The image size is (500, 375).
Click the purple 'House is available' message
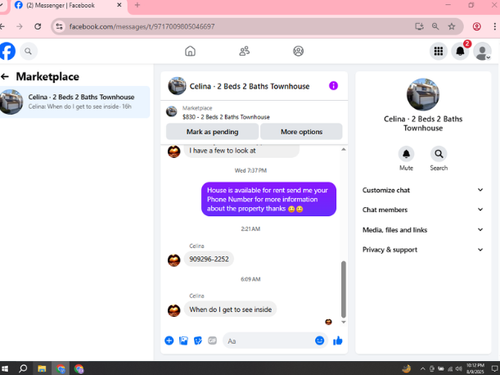[269, 199]
